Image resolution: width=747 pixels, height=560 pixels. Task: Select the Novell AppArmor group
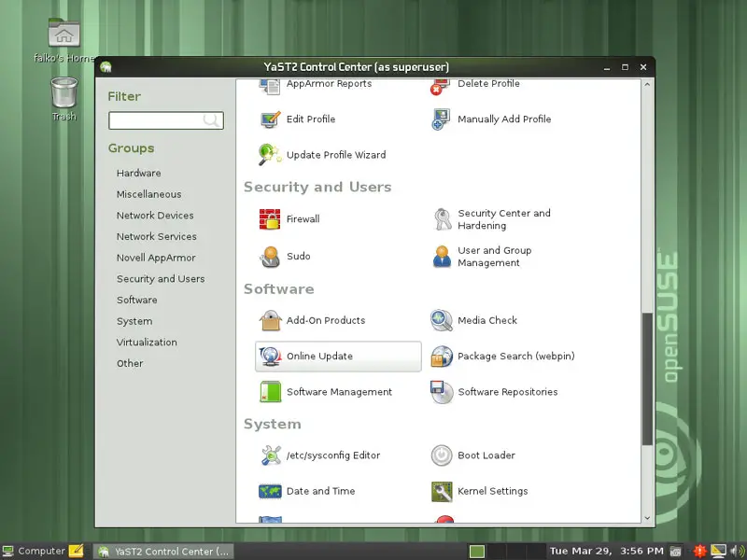(156, 258)
